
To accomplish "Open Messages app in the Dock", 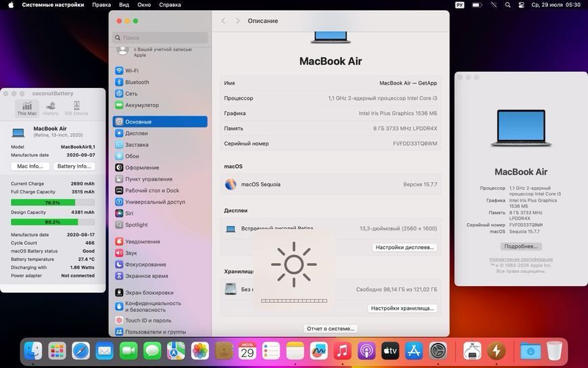I will tap(152, 352).
